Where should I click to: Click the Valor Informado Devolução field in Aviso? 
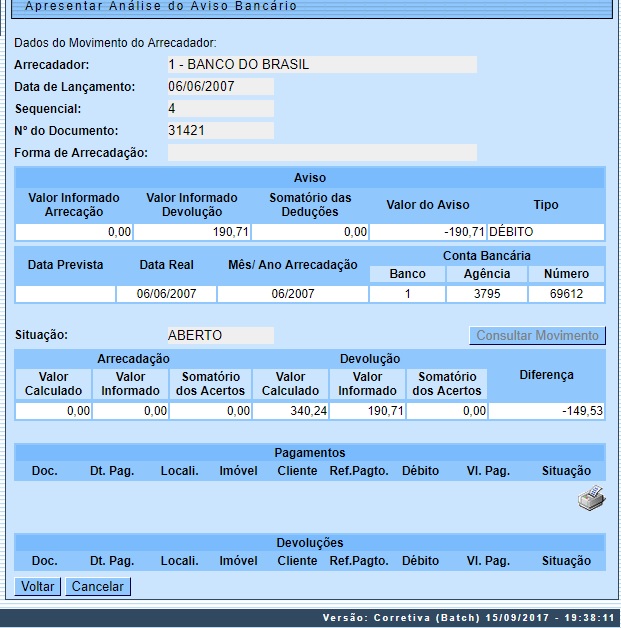(191, 232)
